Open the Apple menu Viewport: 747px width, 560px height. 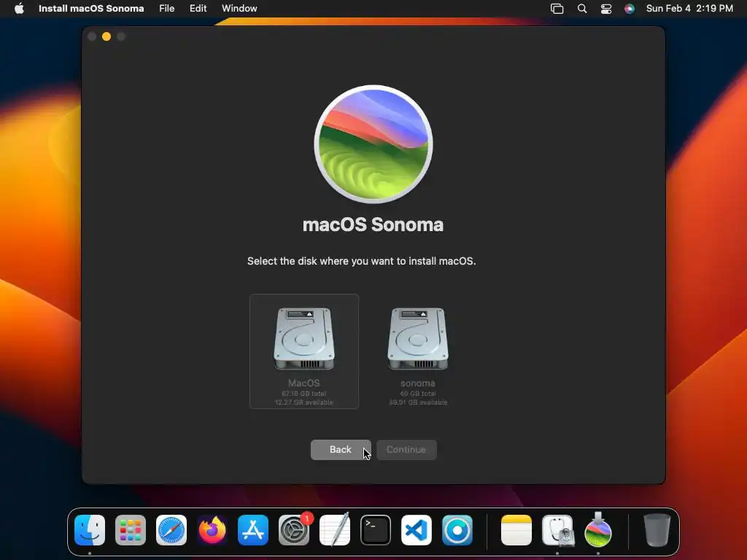(19, 9)
